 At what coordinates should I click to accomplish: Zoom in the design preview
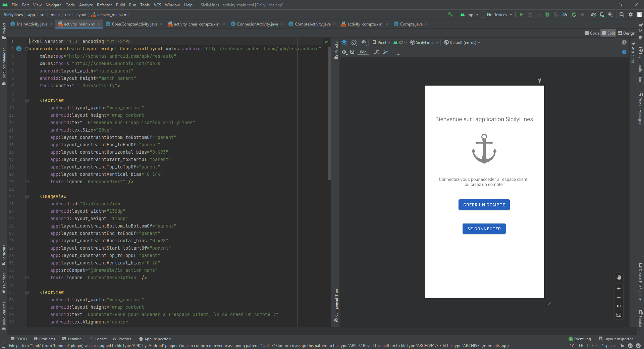pyautogui.click(x=619, y=289)
